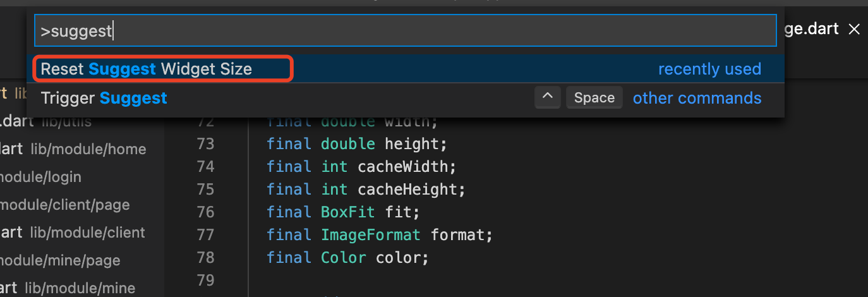Screen dimensions: 868x297
Task: Click the BoxFit type on line 76
Action: (x=348, y=212)
